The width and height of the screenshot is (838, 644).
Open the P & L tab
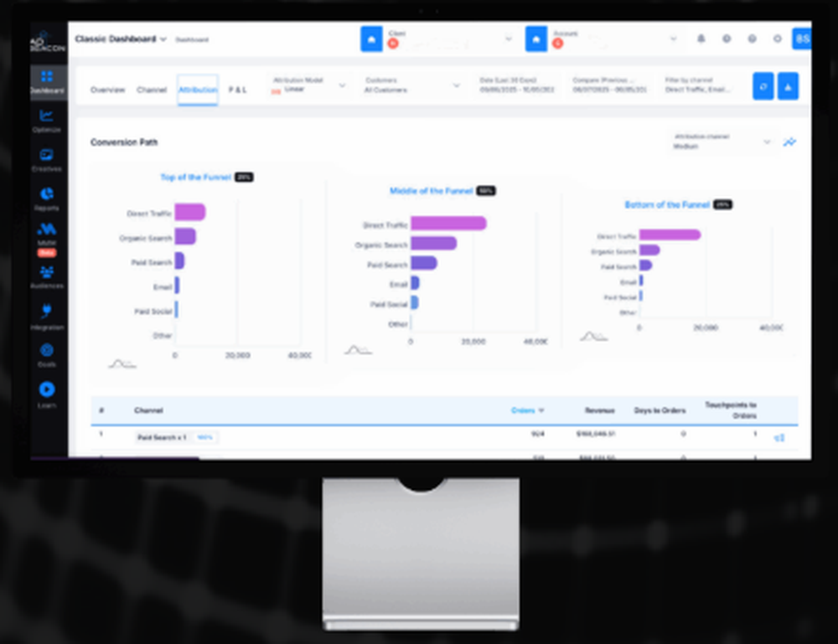tap(237, 90)
